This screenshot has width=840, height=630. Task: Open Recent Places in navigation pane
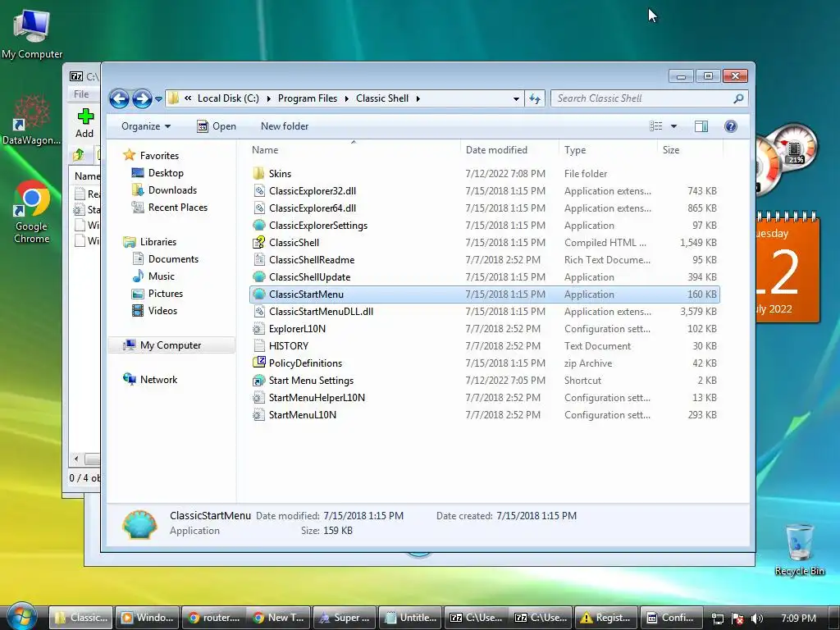tap(178, 208)
